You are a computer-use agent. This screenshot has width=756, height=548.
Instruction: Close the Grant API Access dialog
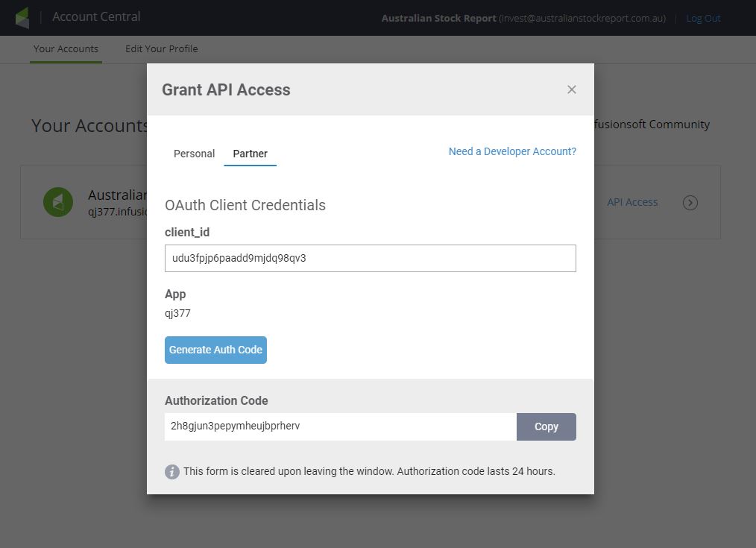pyautogui.click(x=571, y=89)
